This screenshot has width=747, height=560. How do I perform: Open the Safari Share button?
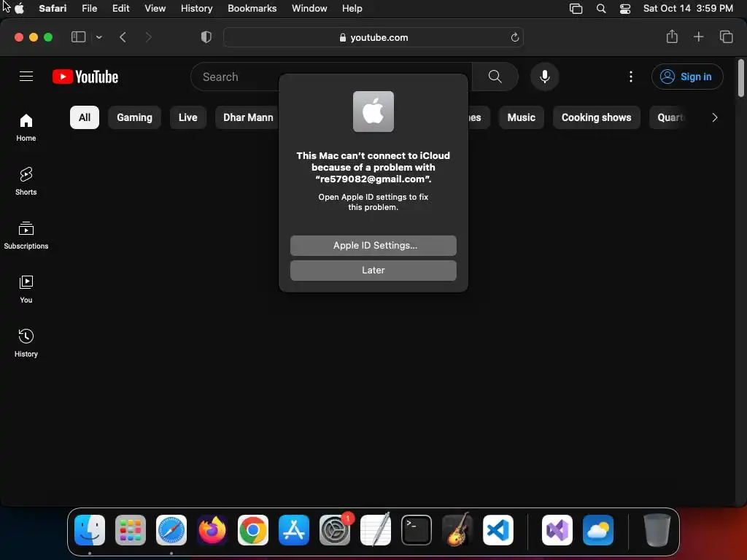672,36
